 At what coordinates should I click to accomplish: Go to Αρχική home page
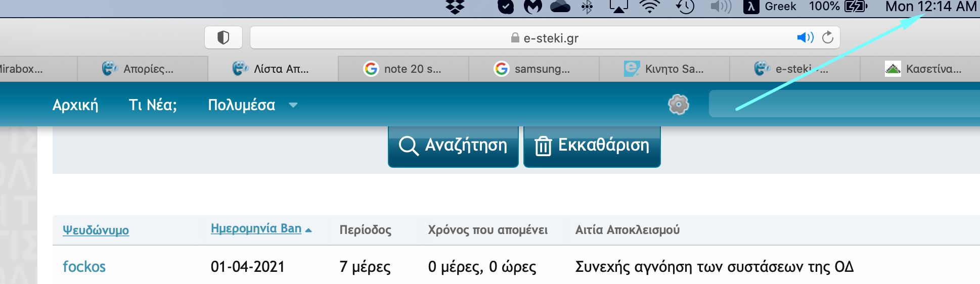pos(75,105)
